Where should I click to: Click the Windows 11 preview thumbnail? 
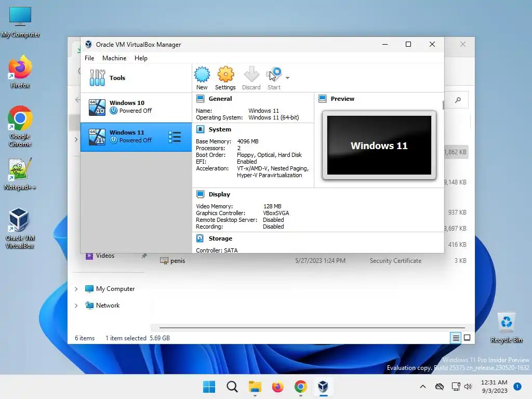379,145
